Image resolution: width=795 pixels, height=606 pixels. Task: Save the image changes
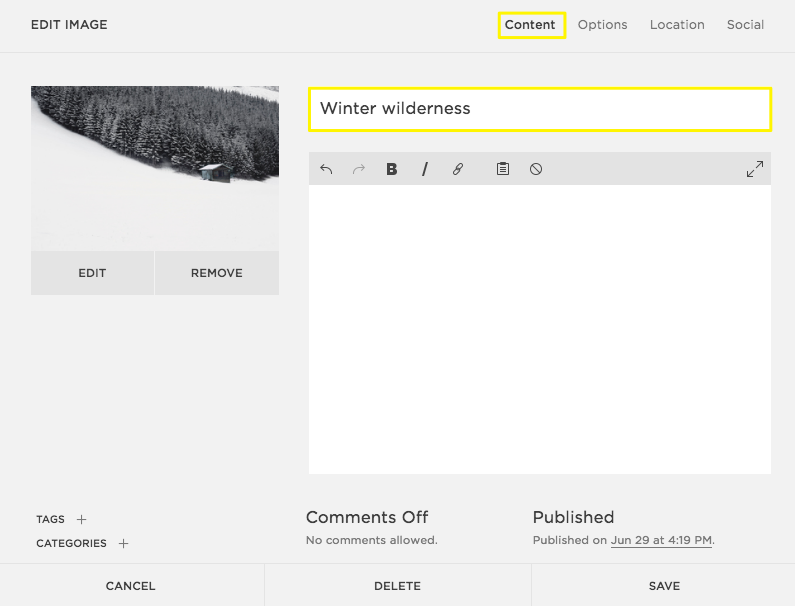pos(663,586)
